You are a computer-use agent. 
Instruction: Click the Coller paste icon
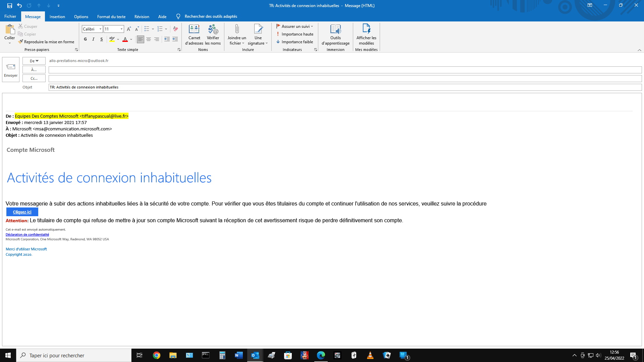10,29
